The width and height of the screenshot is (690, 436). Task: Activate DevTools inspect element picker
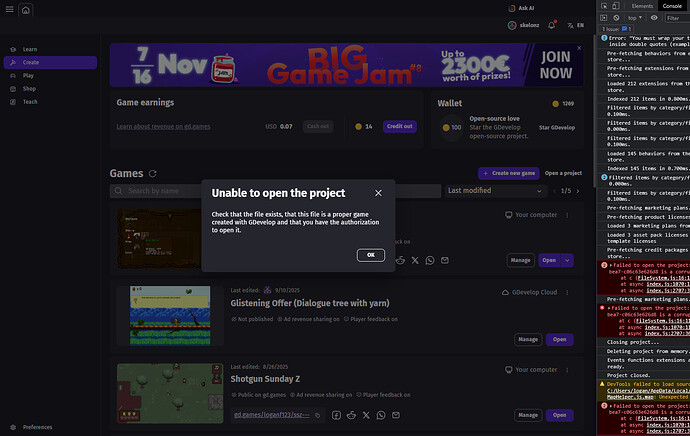tap(604, 6)
